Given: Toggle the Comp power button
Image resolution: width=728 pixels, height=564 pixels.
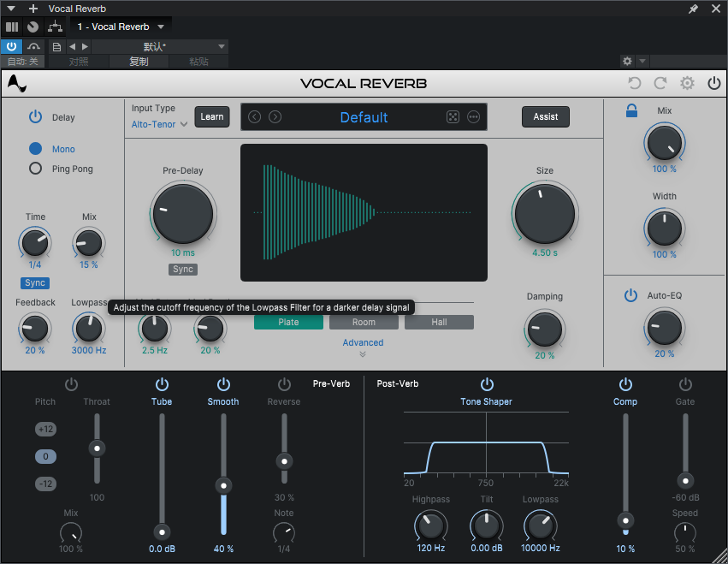Looking at the screenshot, I should [x=625, y=384].
